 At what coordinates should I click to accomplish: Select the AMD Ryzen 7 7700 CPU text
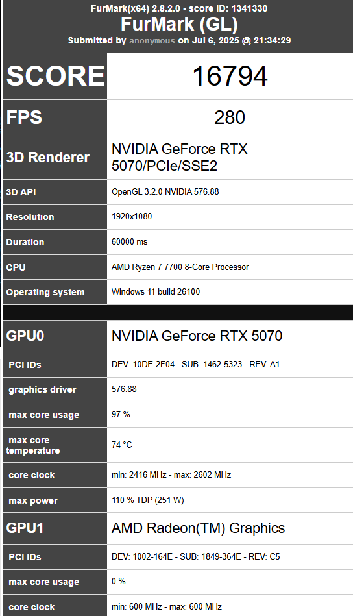pos(180,267)
